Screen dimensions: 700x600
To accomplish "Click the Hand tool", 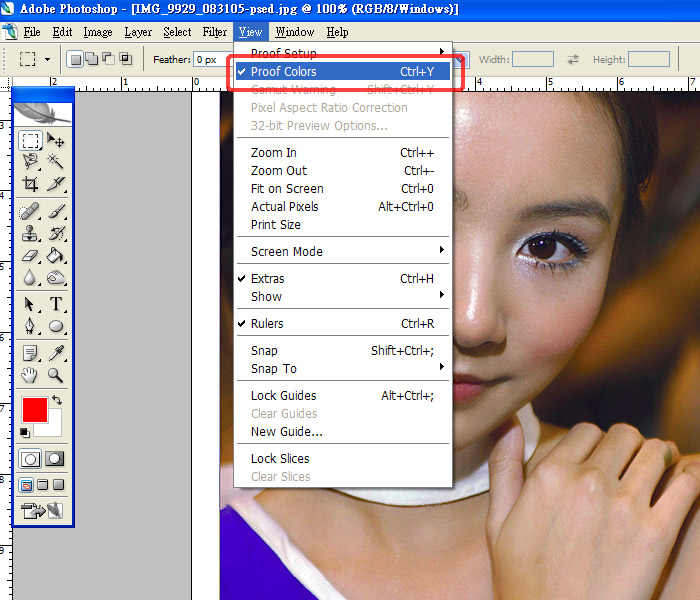I will 30,375.
